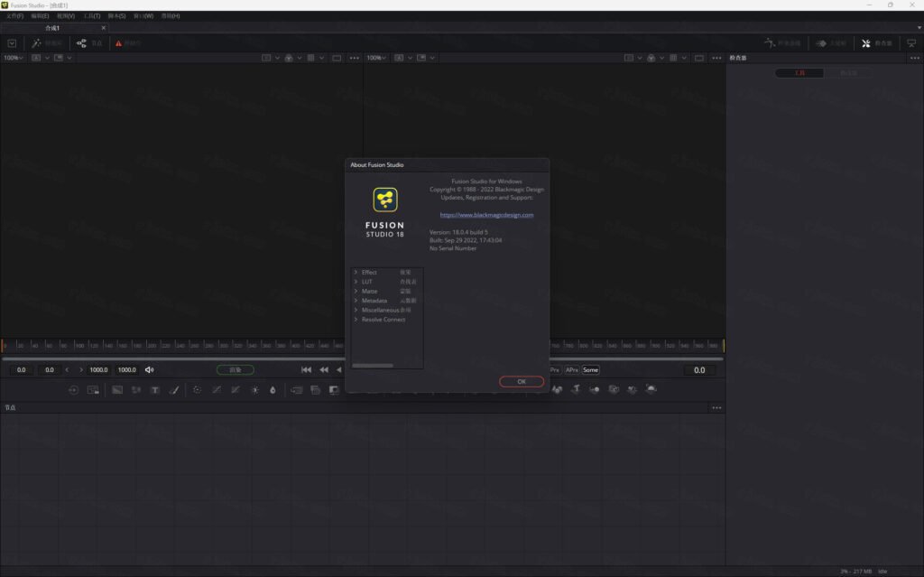Image resolution: width=924 pixels, height=577 pixels.
Task: Open the Script (S) menu
Action: (116, 16)
